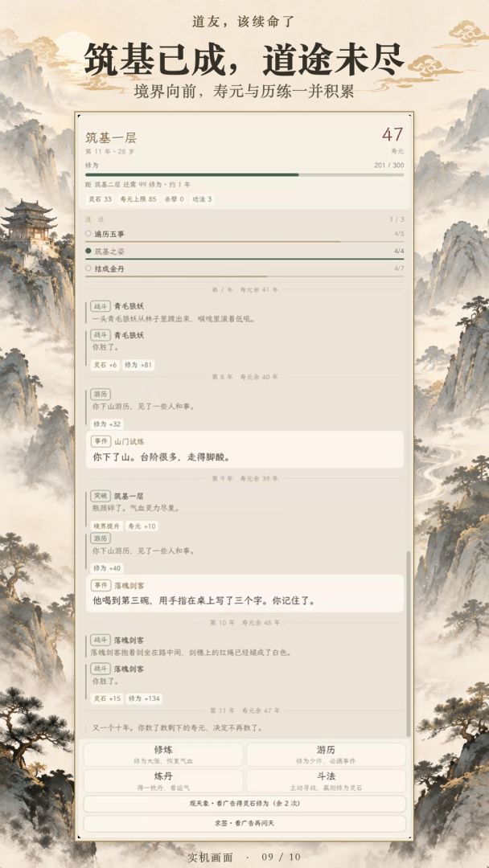Screen dimensions: 489x868
Task: Click the 灵石 +15 reward tag
Action: point(106,698)
